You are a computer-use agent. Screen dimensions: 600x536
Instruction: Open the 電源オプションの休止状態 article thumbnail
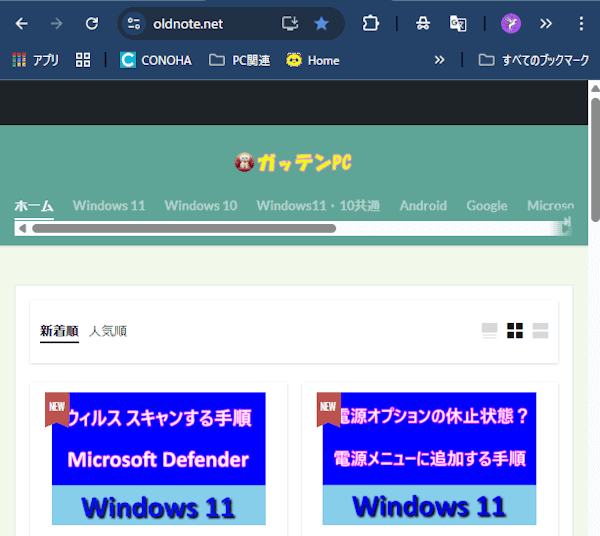[x=429, y=458]
